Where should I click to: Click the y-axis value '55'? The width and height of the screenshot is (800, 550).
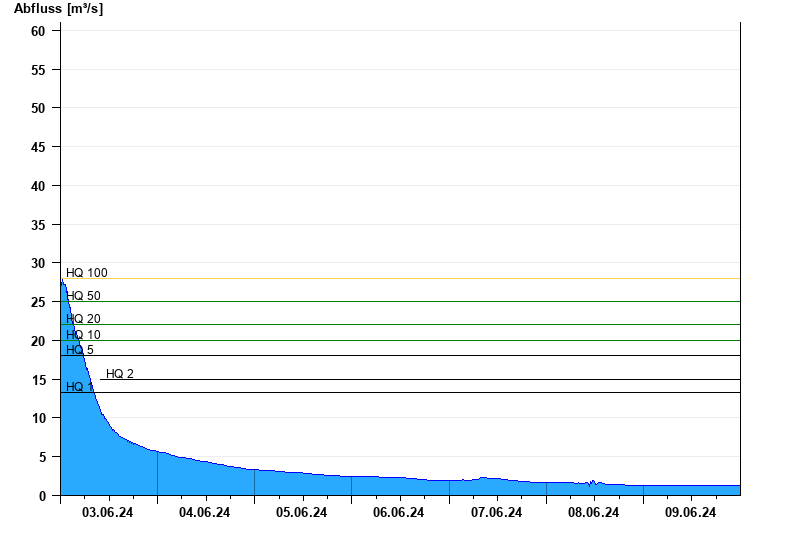coord(38,70)
